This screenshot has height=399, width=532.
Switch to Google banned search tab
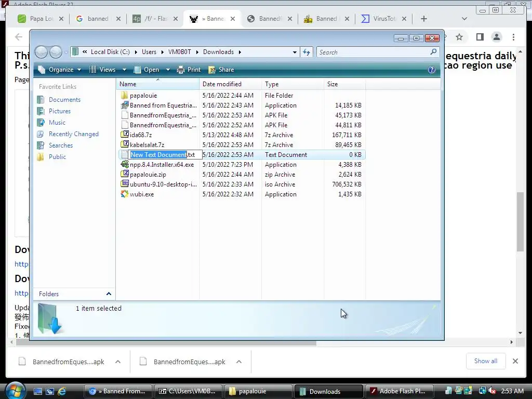pos(98,19)
